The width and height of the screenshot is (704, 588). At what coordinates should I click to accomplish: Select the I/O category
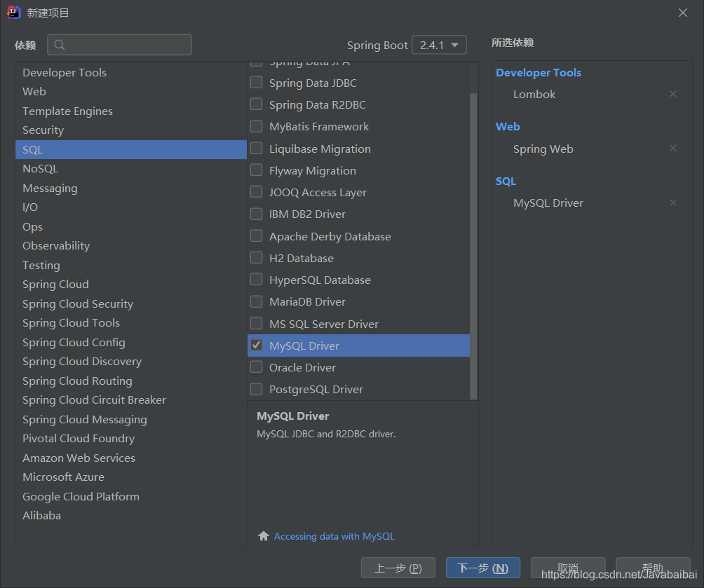pos(130,207)
